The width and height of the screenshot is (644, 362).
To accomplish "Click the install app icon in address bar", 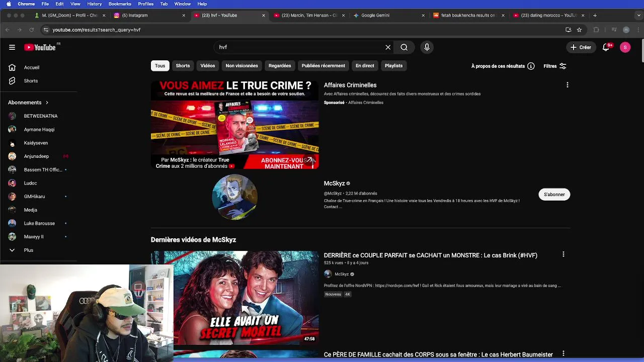I will (x=568, y=30).
